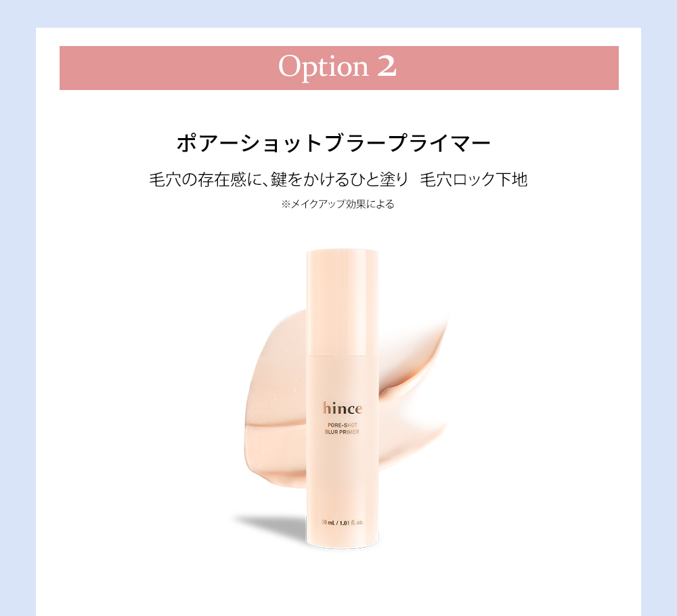
Task: Select the ポアーショットブラープライマー product title
Action: 333,143
